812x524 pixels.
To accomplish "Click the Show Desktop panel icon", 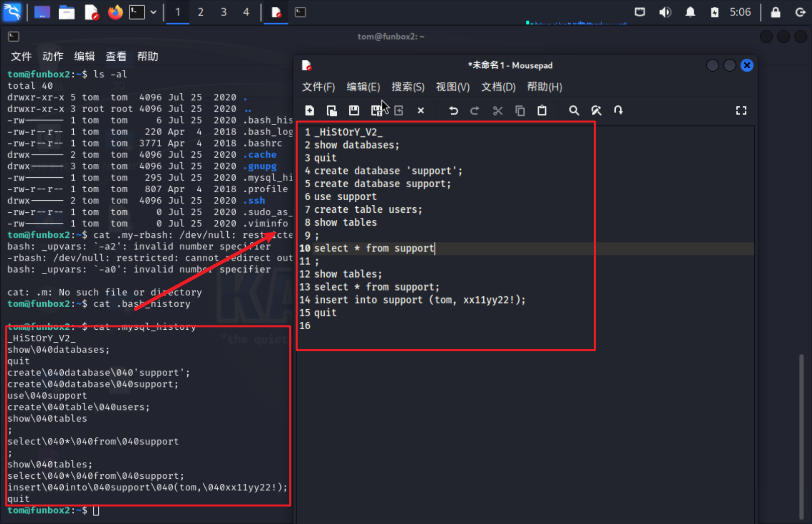I will [x=42, y=12].
